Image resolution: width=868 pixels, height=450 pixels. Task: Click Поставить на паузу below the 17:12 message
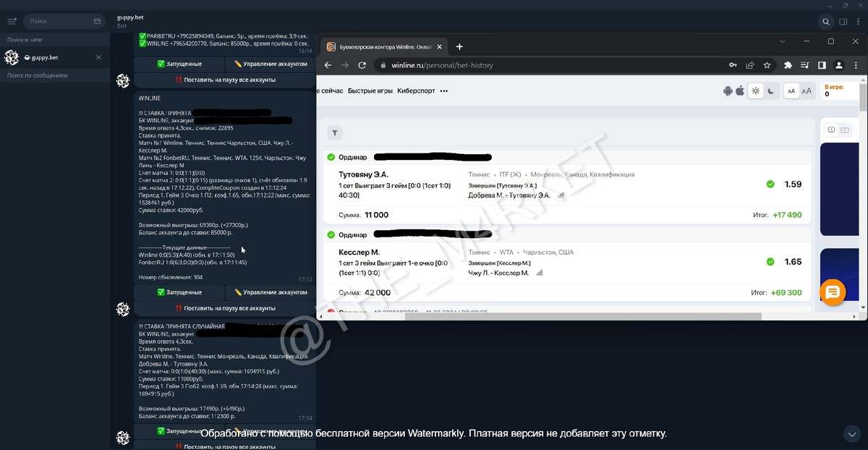(x=225, y=308)
